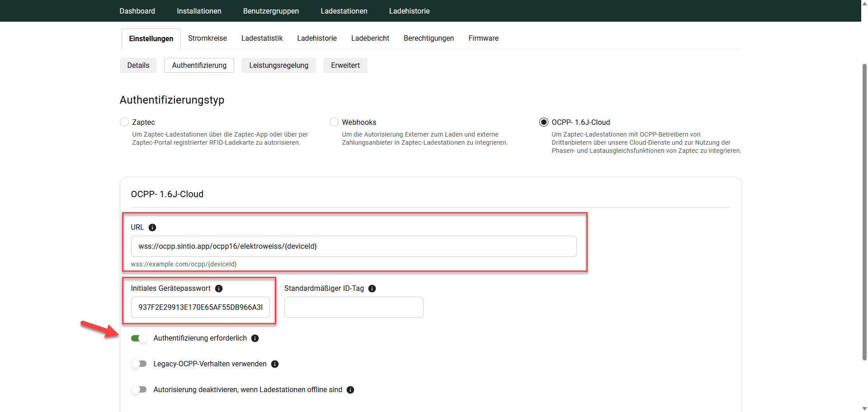Click the OCPP- 1.6J-Cloud section heading
The image size is (868, 412).
click(167, 194)
